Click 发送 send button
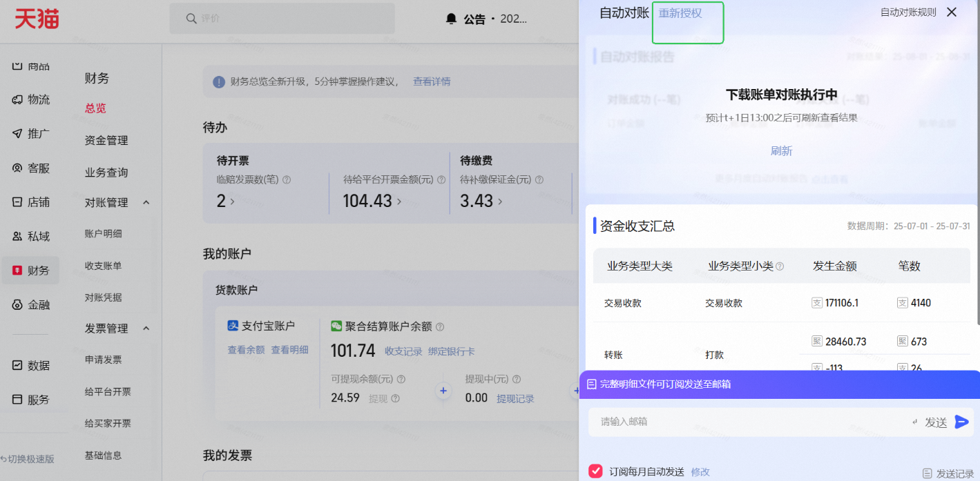980x481 pixels. (936, 422)
